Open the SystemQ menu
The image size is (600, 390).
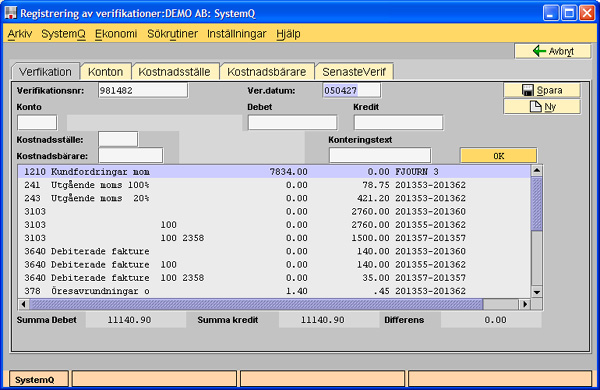64,34
